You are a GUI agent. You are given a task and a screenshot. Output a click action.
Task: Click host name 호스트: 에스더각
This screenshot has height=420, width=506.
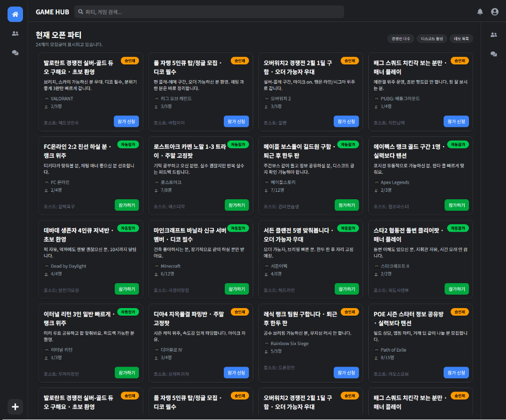[x=169, y=207]
